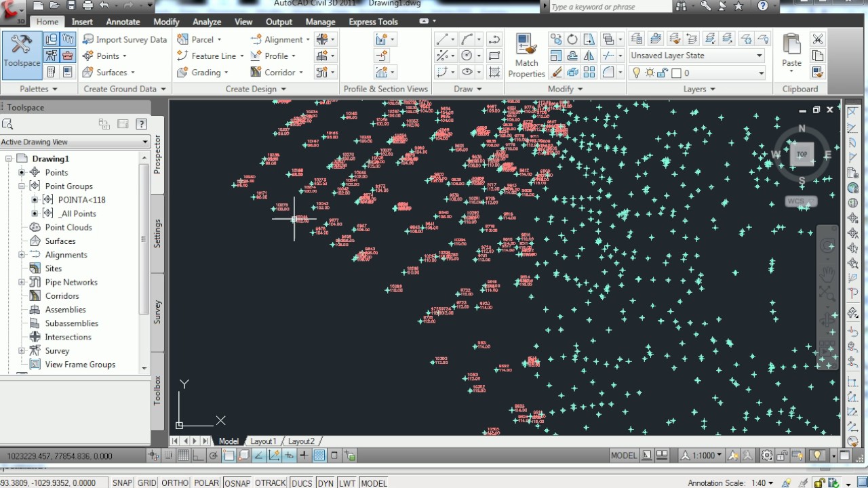This screenshot has height=488, width=868.
Task: Click the Copy clipboard icon
Action: [817, 56]
